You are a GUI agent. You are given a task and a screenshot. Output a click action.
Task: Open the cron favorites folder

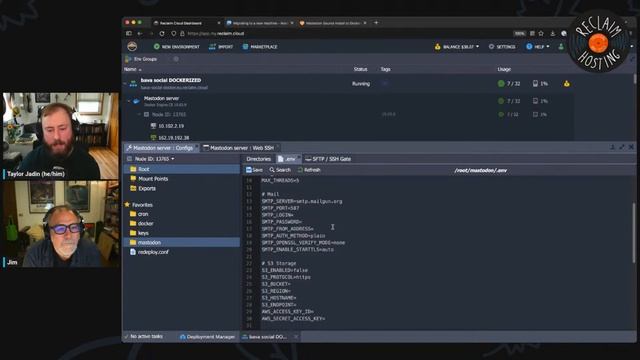click(x=139, y=214)
